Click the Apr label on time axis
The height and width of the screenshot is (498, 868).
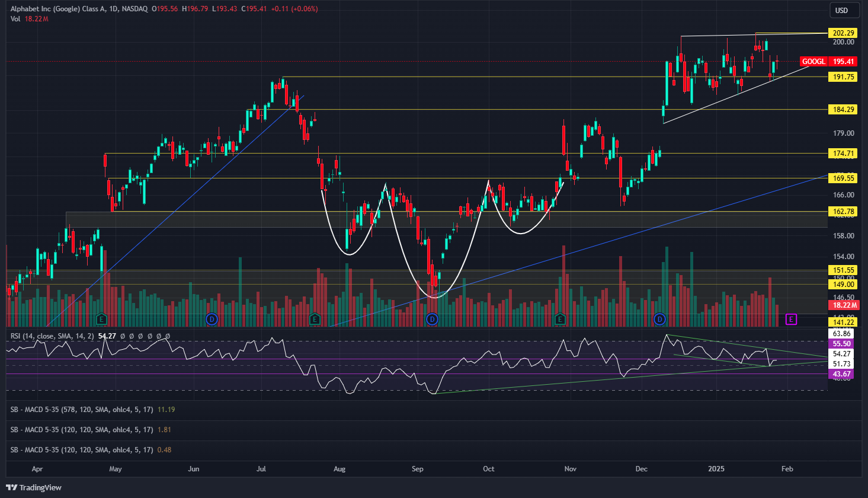coord(37,469)
